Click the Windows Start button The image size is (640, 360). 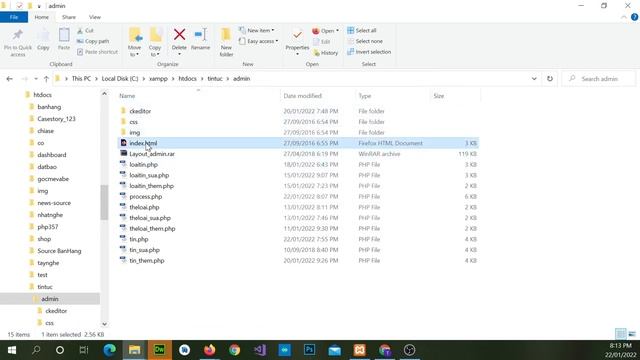tap(11, 350)
